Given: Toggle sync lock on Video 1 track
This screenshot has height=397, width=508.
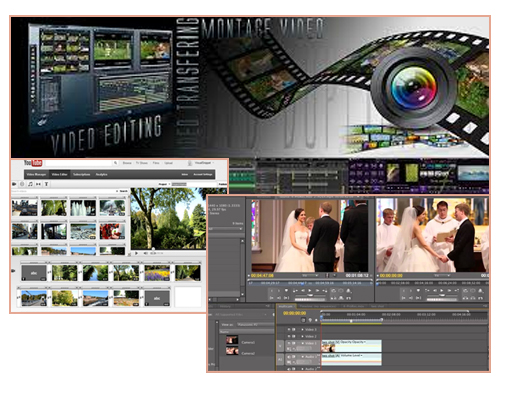Looking at the screenshot, I should [294, 343].
